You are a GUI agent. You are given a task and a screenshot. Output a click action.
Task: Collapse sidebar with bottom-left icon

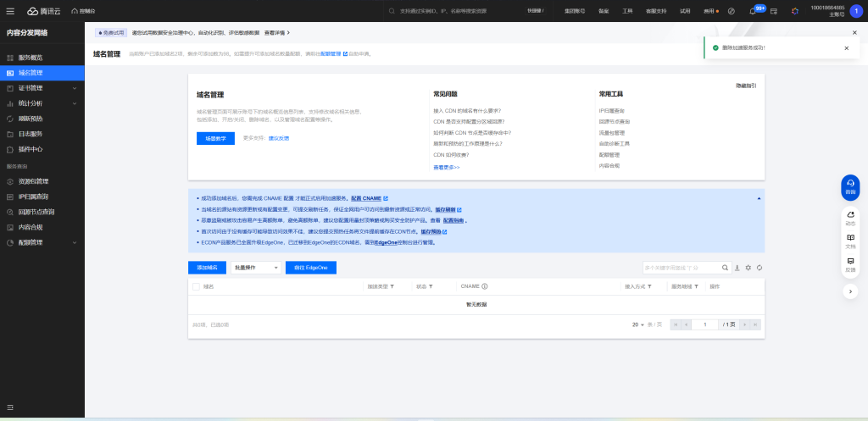pos(10,407)
